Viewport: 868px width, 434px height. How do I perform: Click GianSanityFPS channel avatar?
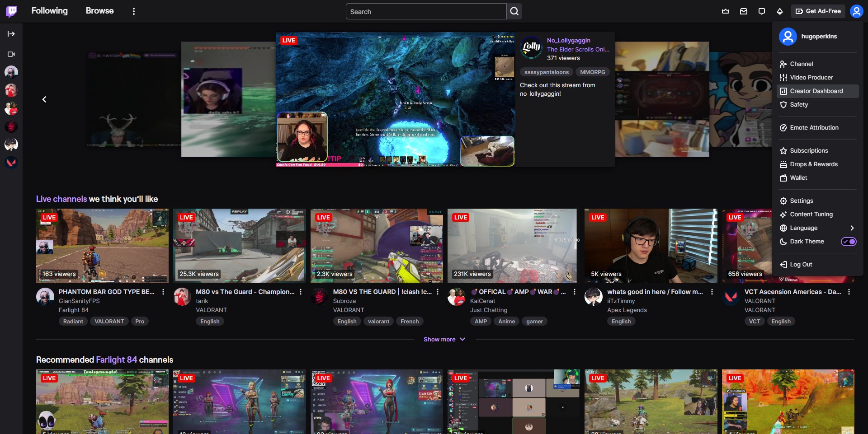click(45, 297)
